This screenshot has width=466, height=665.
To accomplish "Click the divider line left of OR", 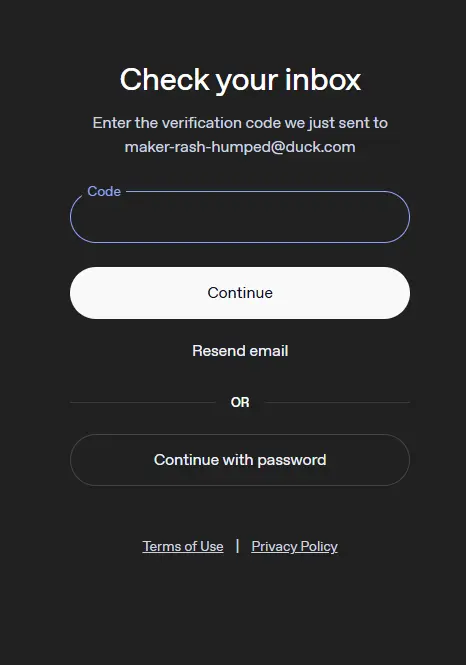I will click(x=143, y=402).
